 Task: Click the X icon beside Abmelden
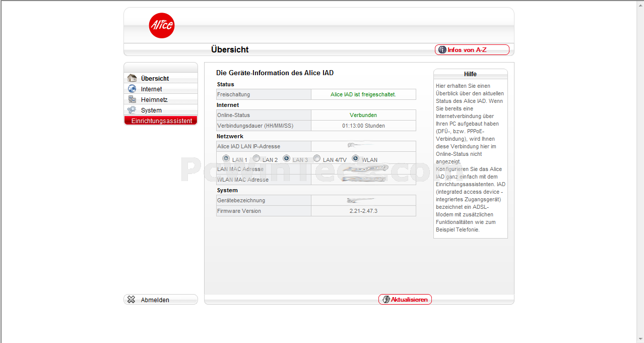tap(132, 300)
